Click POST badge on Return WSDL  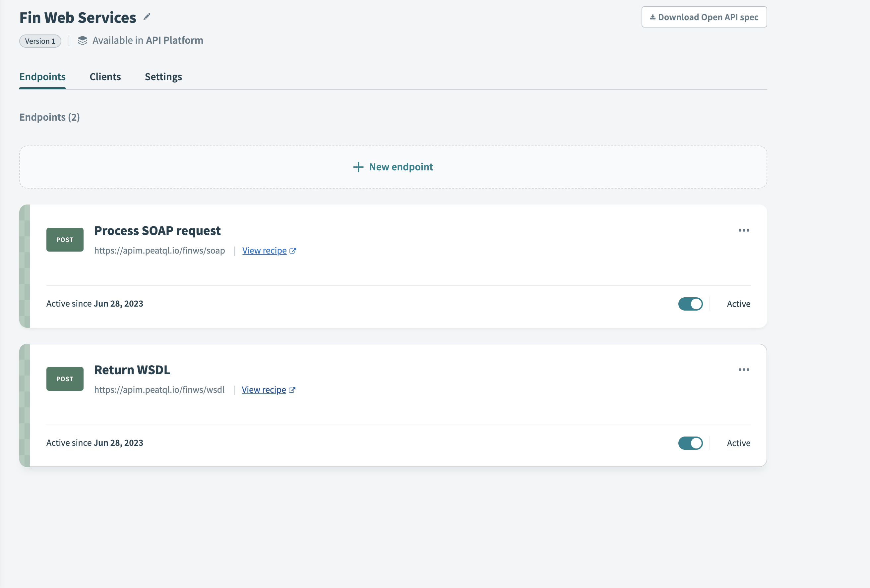pyautogui.click(x=65, y=379)
